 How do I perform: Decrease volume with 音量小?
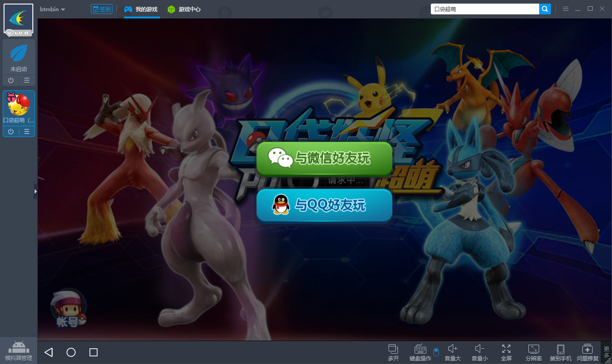[x=480, y=352]
